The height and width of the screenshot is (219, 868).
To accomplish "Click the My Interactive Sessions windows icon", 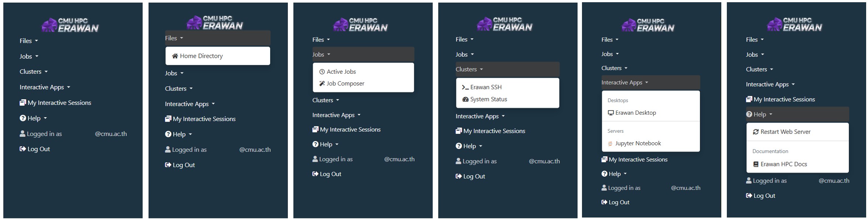I will 23,102.
